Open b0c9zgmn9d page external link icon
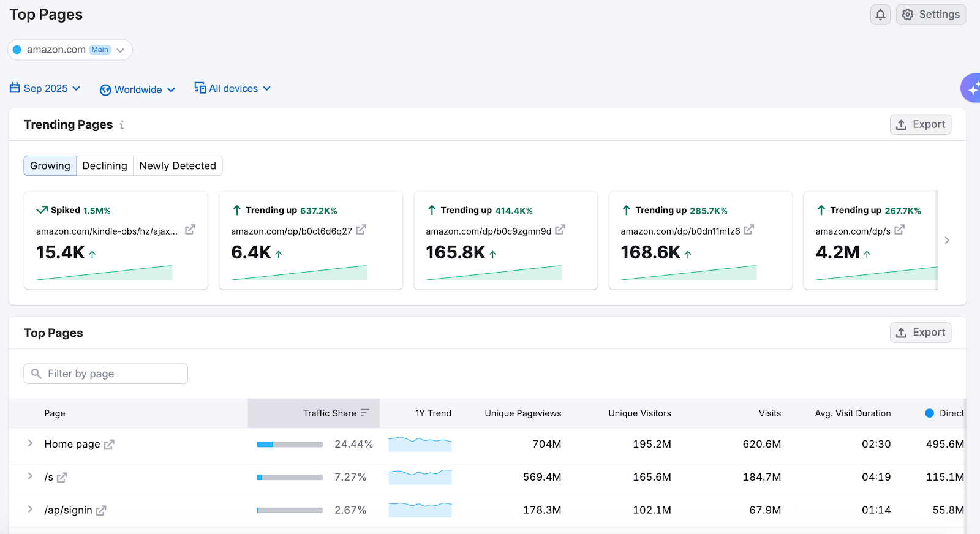The width and height of the screenshot is (980, 534). click(x=560, y=230)
